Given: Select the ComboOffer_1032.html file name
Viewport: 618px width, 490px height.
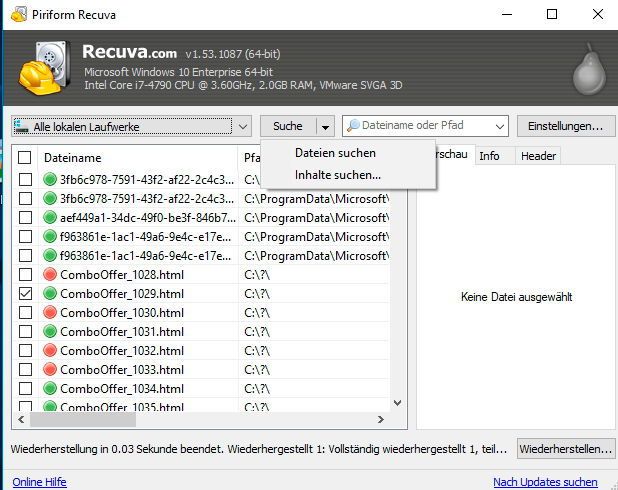Looking at the screenshot, I should (122, 350).
